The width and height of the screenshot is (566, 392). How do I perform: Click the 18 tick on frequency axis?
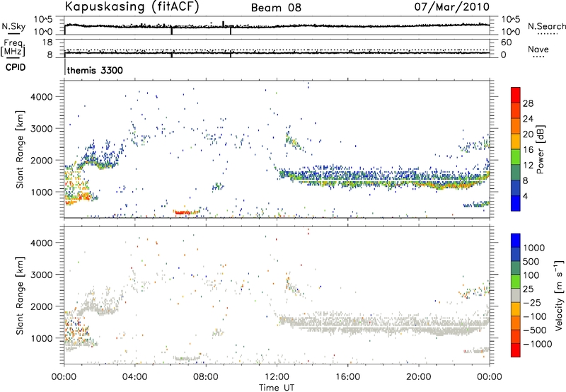tap(47, 42)
